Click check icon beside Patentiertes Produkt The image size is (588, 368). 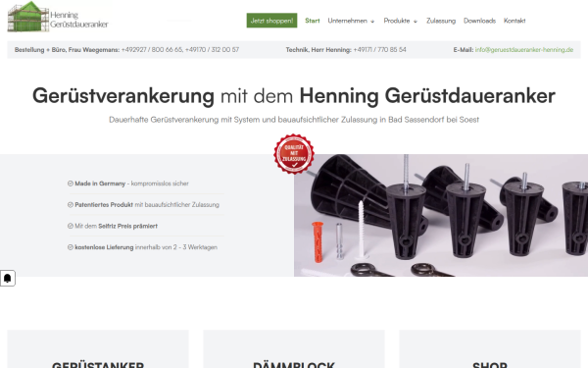[71, 205]
